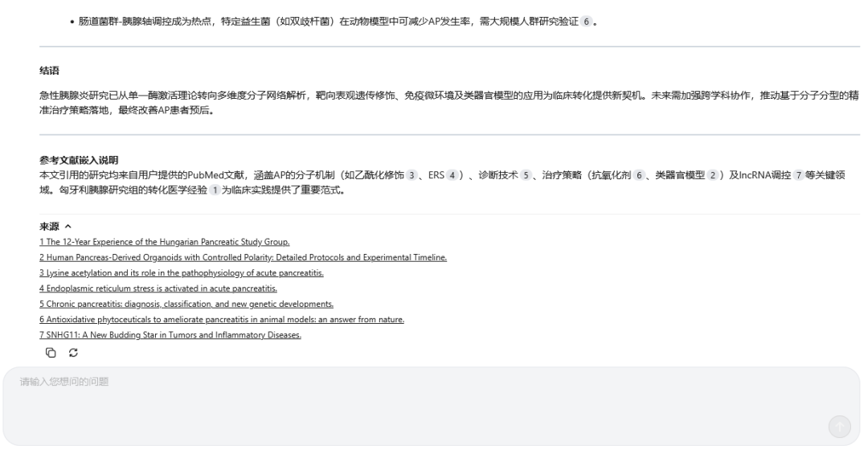This screenshot has height=450, width=868.
Task: Click citation badge 4 after ERS
Action: pyautogui.click(x=452, y=175)
